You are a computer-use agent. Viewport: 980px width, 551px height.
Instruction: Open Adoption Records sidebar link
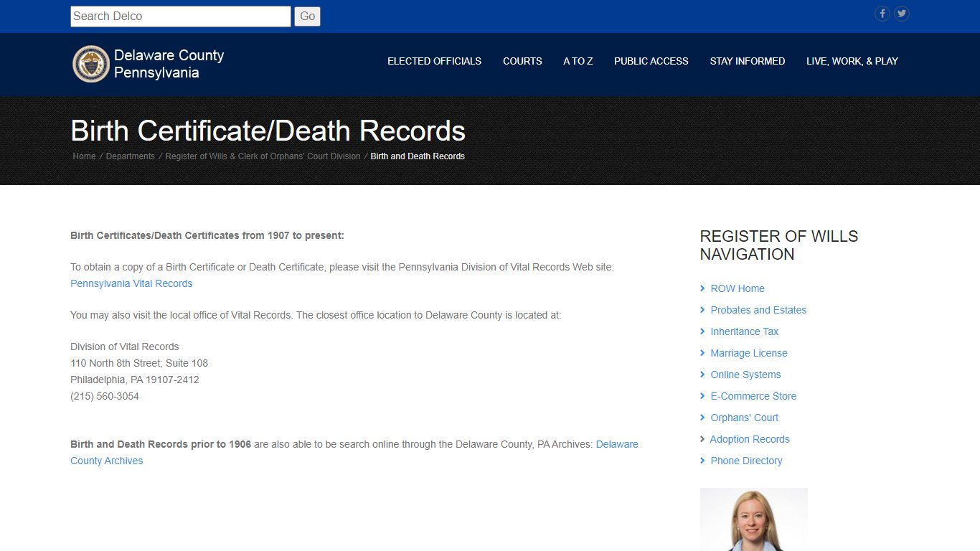[750, 439]
